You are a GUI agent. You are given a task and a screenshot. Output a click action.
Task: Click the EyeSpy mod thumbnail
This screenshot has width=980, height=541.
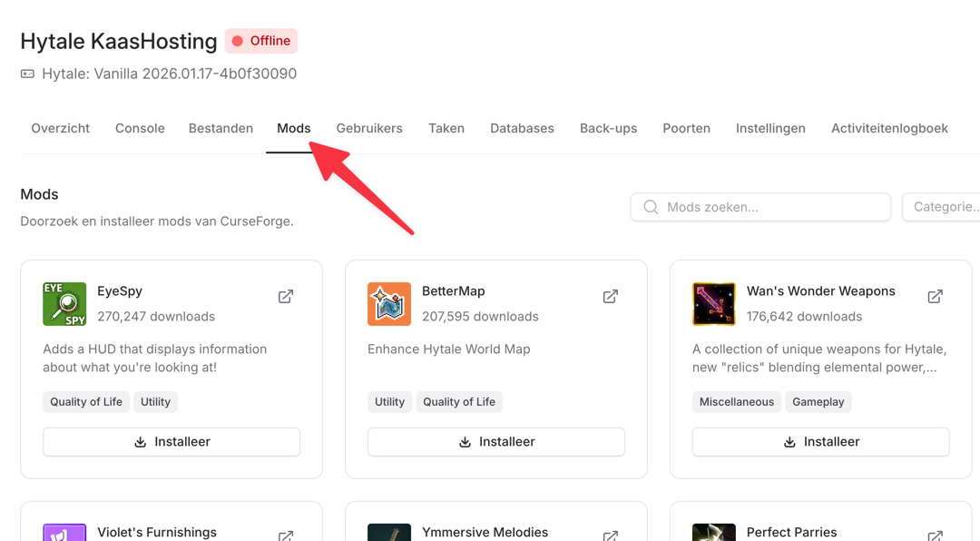64,304
